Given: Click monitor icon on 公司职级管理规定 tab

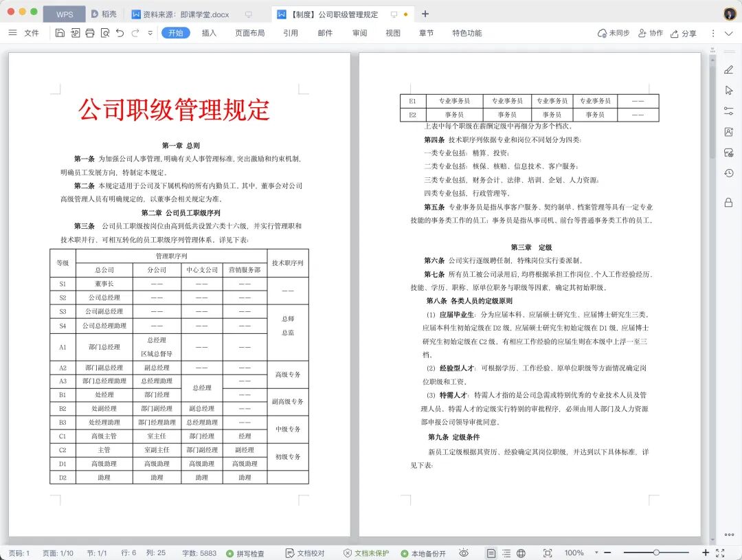Looking at the screenshot, I should (394, 14).
